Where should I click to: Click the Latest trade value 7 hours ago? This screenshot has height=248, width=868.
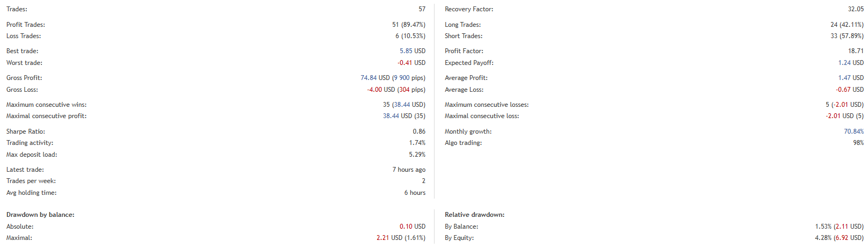pyautogui.click(x=409, y=170)
